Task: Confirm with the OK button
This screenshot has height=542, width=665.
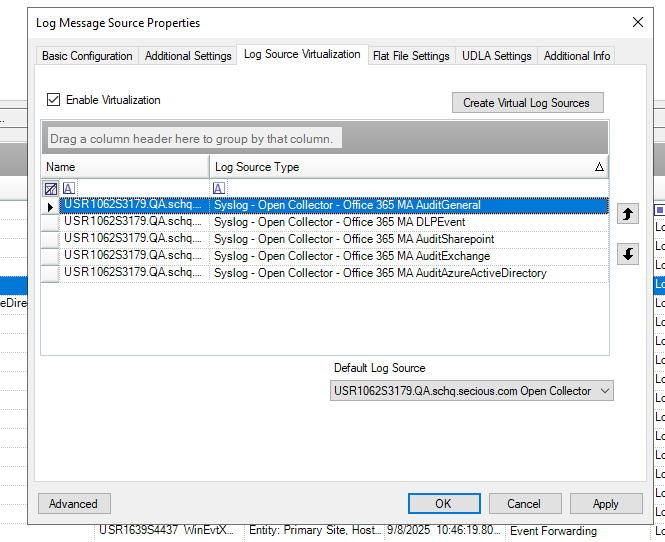Action: 443,504
